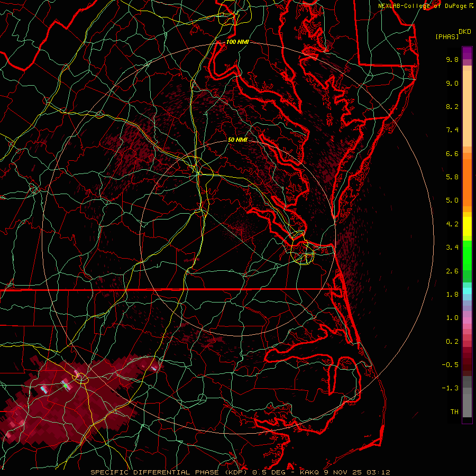Screen dimensions: 476x476
Task: Click the 4.2 scale value
Action: coord(452,224)
